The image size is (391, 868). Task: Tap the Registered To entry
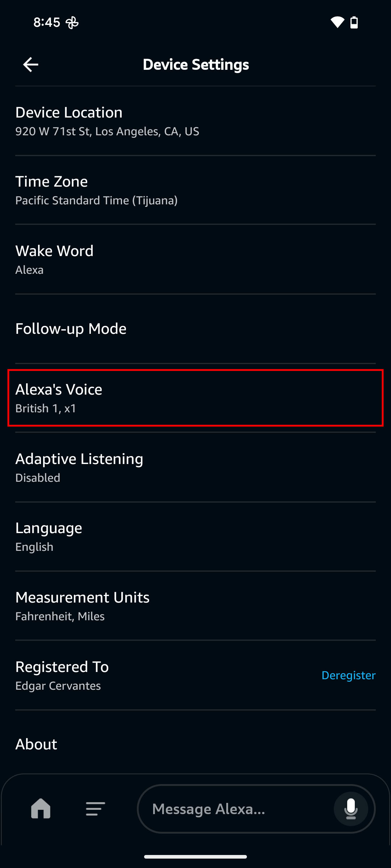click(145, 675)
